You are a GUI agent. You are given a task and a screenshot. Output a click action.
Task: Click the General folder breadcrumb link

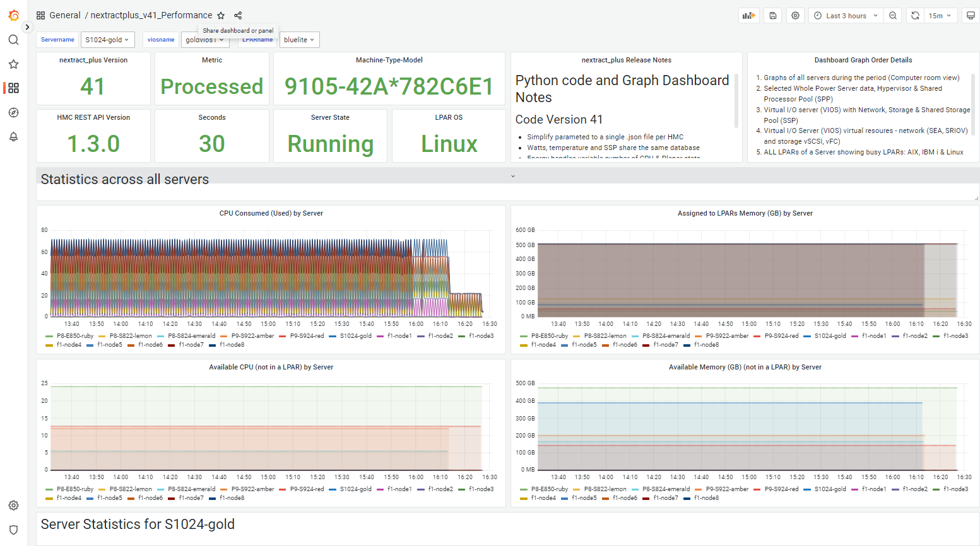pos(64,15)
